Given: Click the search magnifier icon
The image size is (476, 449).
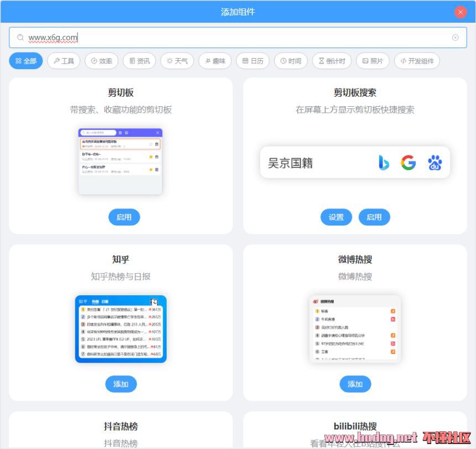Looking at the screenshot, I should 20,37.
